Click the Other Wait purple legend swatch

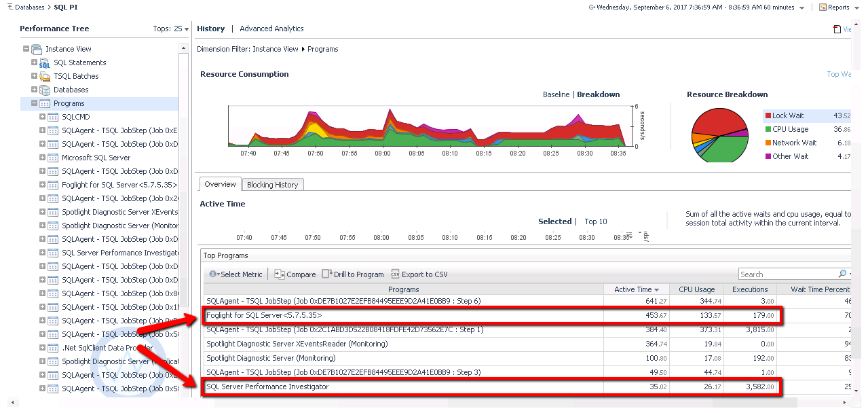tap(768, 156)
